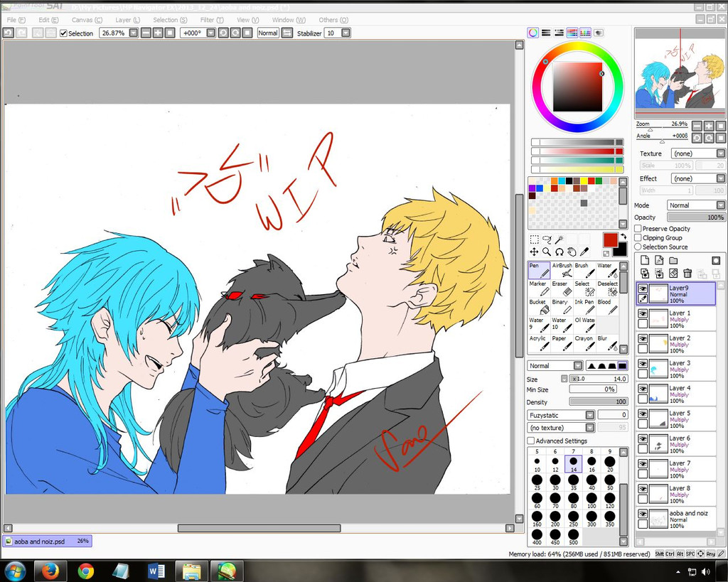Adjust the layer Opacity slider
The image size is (728, 582).
tap(696, 217)
